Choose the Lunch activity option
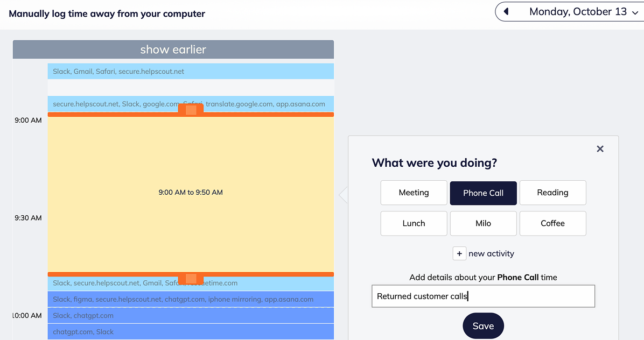 coord(414,223)
